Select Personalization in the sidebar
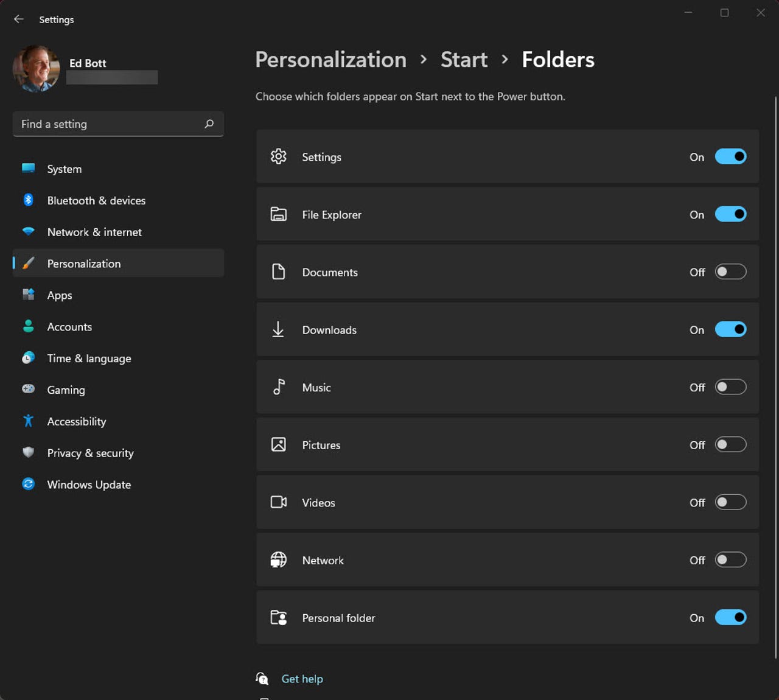The width and height of the screenshot is (779, 700). 118,263
